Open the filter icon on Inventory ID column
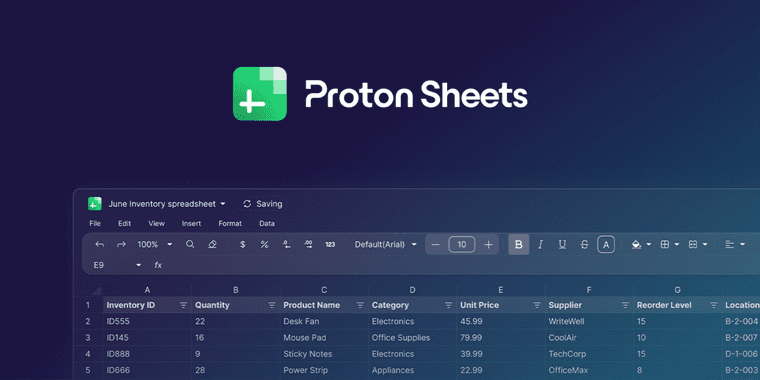Viewport: 760px width, 380px height. 183,305
